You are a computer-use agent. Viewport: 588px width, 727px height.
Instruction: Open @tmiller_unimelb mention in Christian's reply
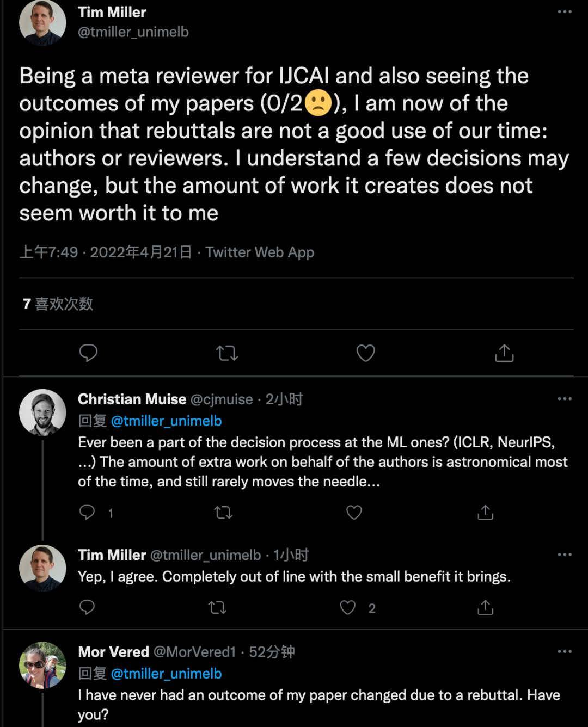click(166, 421)
